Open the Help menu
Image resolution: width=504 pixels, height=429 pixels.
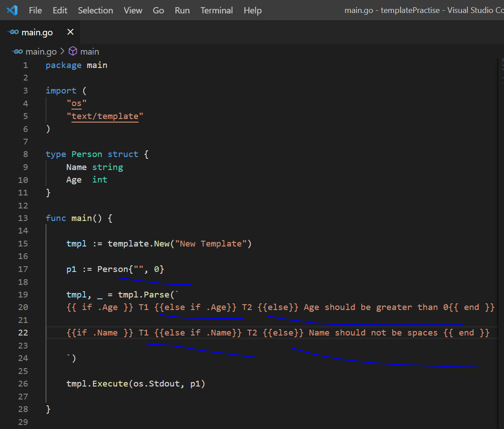pos(253,11)
